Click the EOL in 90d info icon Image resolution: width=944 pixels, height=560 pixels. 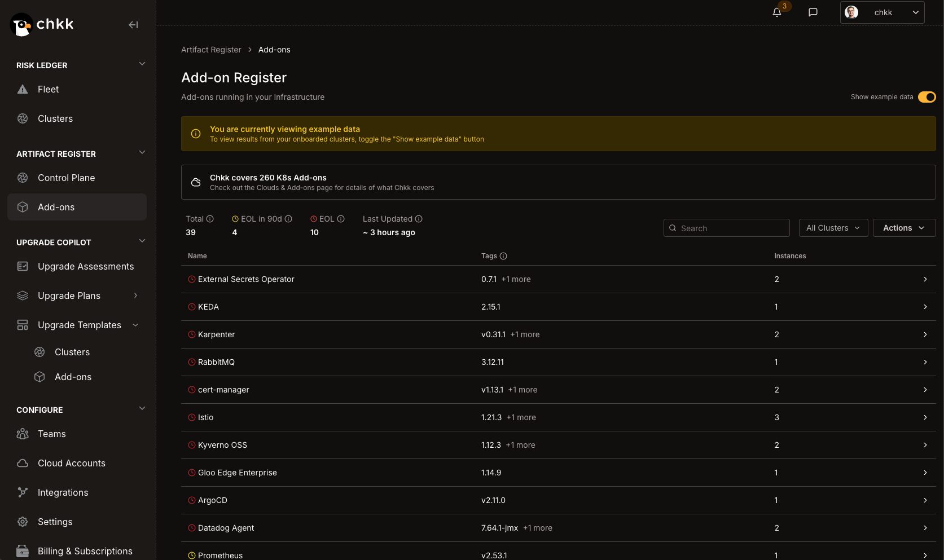288,219
